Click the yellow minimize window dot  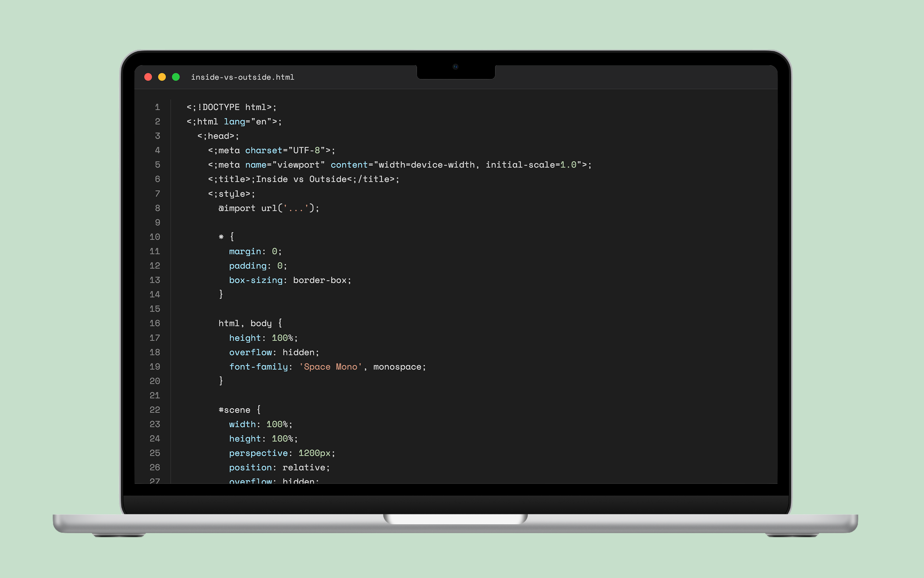[x=162, y=77]
